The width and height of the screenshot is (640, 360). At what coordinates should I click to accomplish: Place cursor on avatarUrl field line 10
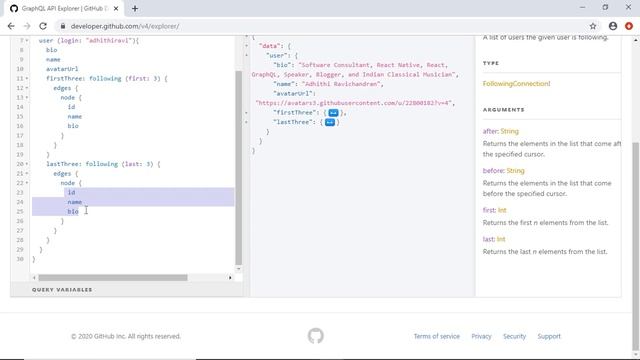(x=62, y=69)
